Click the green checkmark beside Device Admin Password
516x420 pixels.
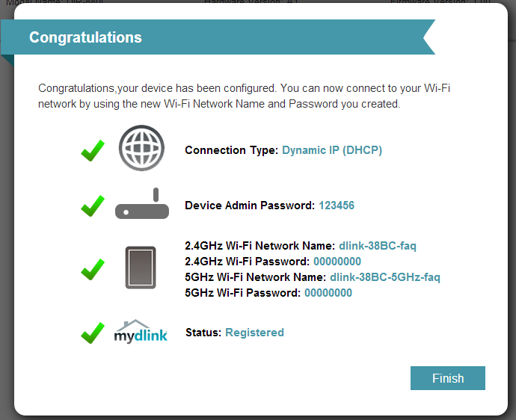pos(92,205)
